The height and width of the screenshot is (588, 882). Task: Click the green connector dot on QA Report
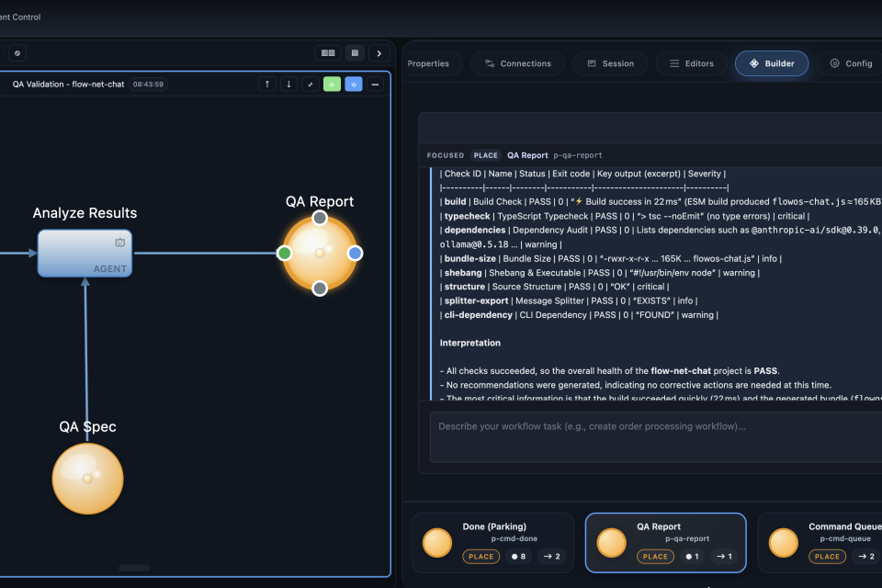pos(285,253)
